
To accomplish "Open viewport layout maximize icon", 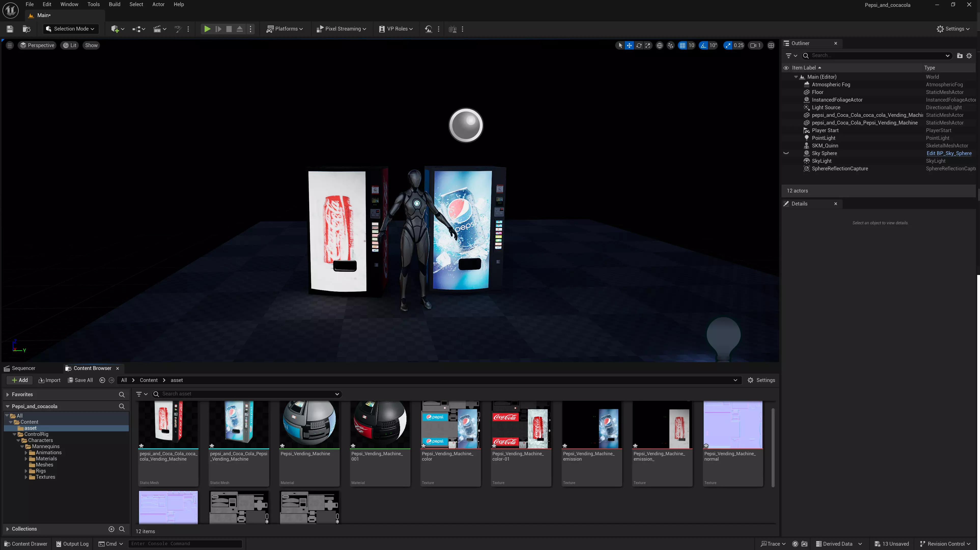I will 771,45.
